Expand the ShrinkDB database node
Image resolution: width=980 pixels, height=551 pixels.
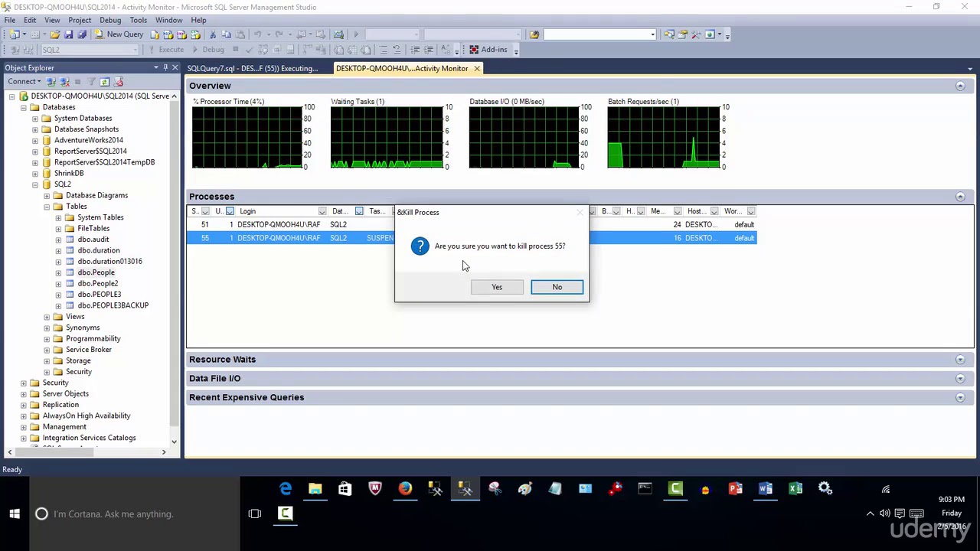click(35, 174)
